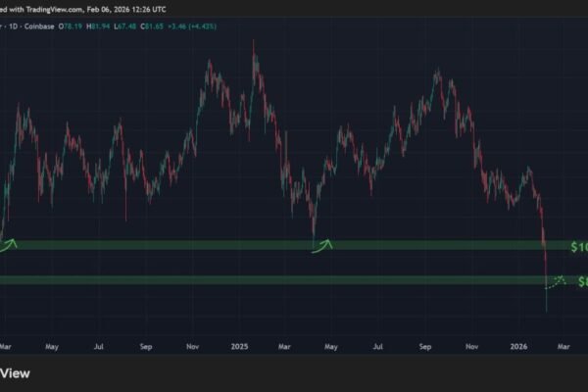Click the upper green price label starting $10

[x=580, y=244]
